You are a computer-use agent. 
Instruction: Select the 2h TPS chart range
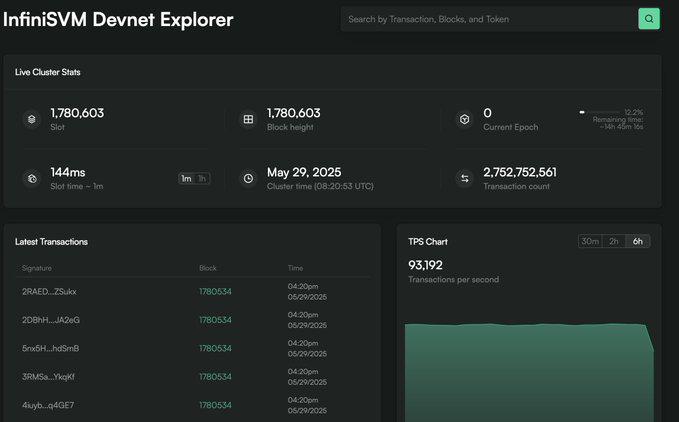pyautogui.click(x=614, y=241)
